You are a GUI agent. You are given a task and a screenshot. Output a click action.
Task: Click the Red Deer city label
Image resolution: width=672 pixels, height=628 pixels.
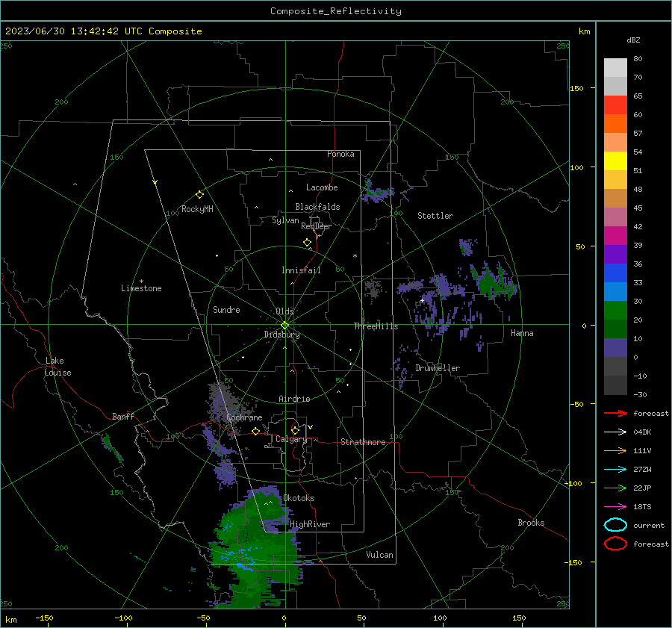[317, 226]
